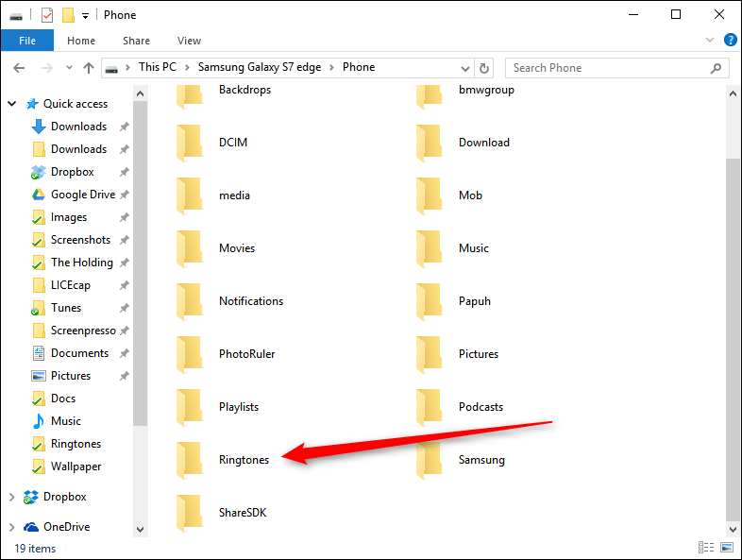Click New folder icon in title bar
Screen dimensions: 742x560
69,15
